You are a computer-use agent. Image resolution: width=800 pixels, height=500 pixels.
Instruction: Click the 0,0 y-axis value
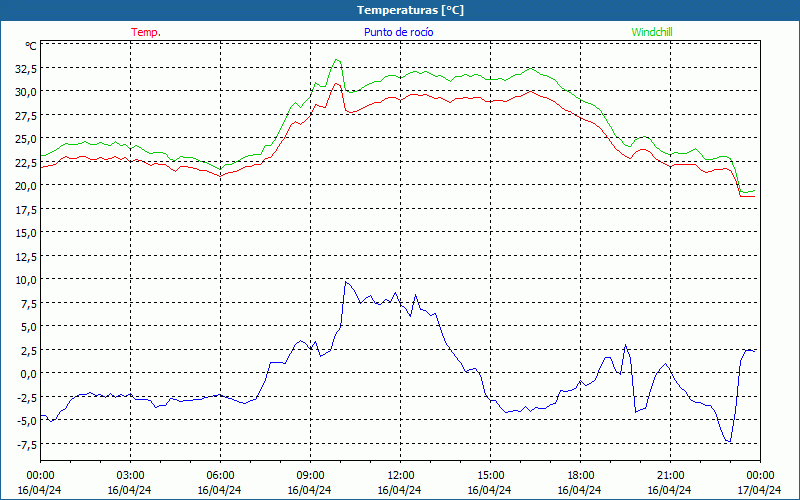tap(28, 374)
